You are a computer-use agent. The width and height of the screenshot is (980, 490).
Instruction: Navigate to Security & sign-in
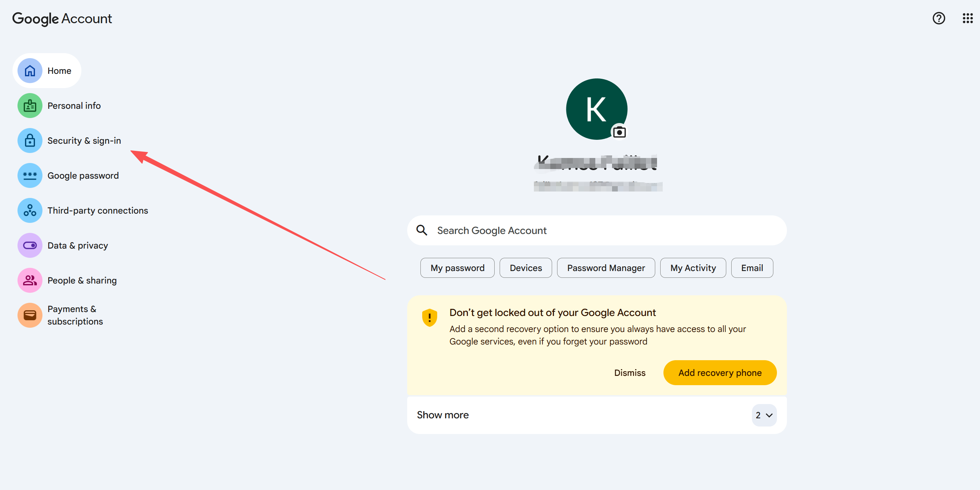coord(84,141)
